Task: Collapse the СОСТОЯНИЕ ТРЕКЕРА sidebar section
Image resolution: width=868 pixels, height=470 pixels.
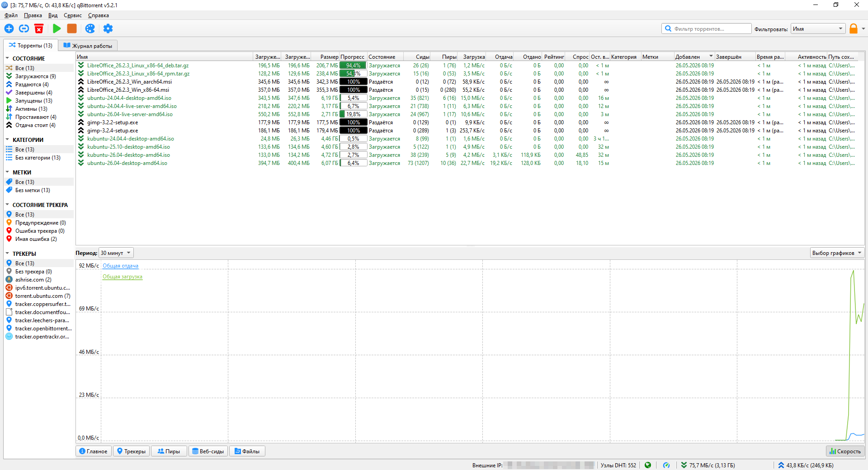Action: click(x=7, y=205)
